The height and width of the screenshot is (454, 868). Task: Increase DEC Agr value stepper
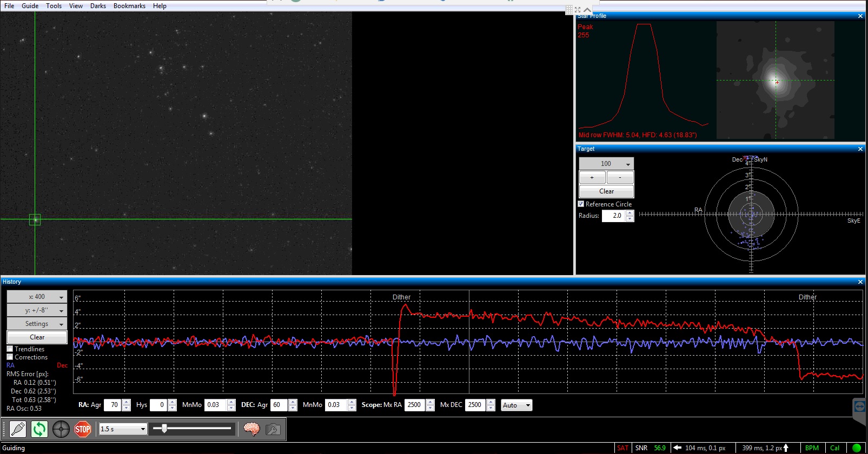pos(293,402)
